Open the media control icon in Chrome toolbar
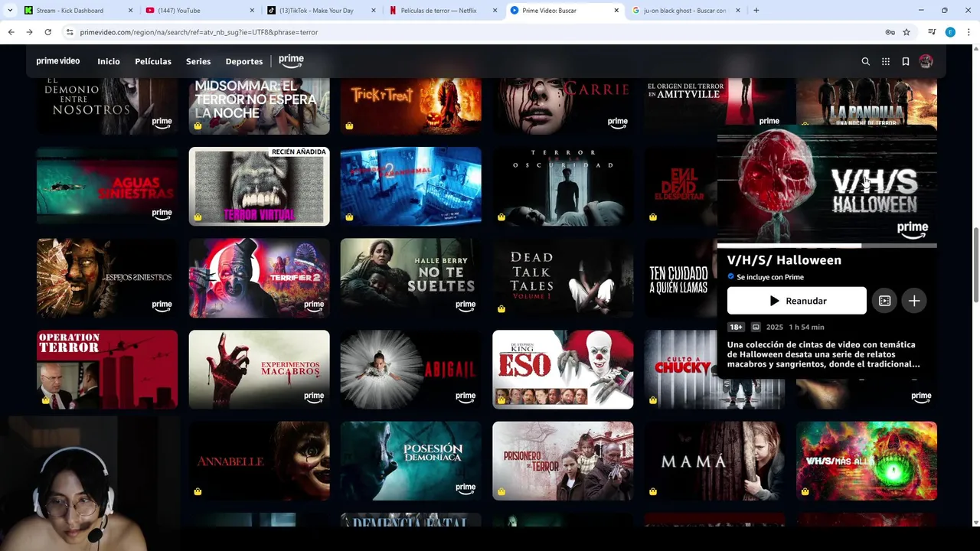This screenshot has width=980, height=551. pyautogui.click(x=932, y=32)
